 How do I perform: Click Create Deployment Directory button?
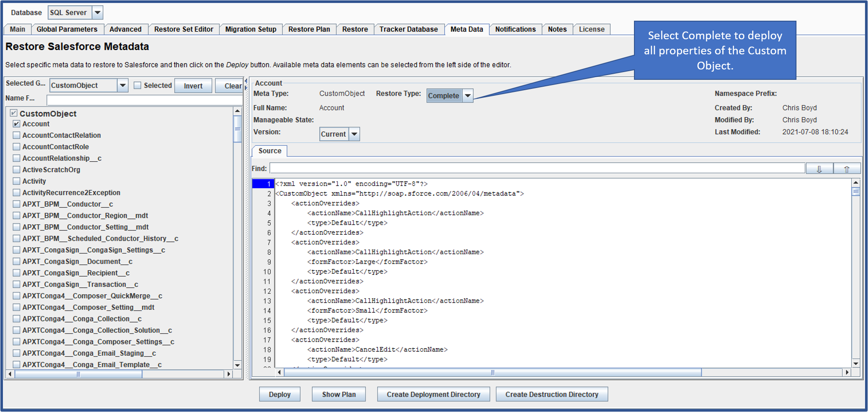pyautogui.click(x=434, y=394)
